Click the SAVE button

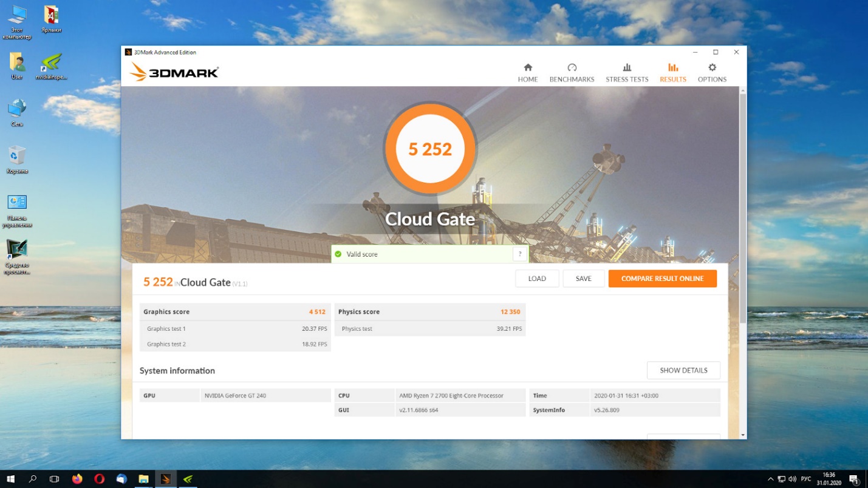click(583, 279)
